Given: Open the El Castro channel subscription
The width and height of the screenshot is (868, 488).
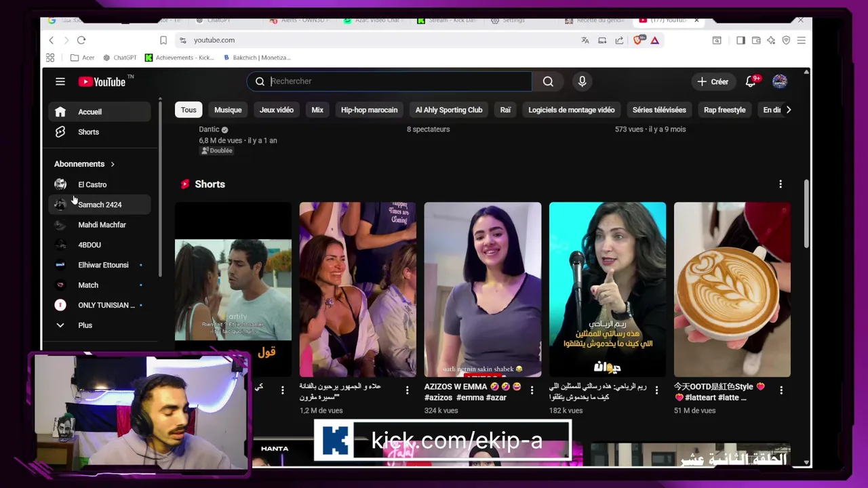Looking at the screenshot, I should tap(99, 184).
